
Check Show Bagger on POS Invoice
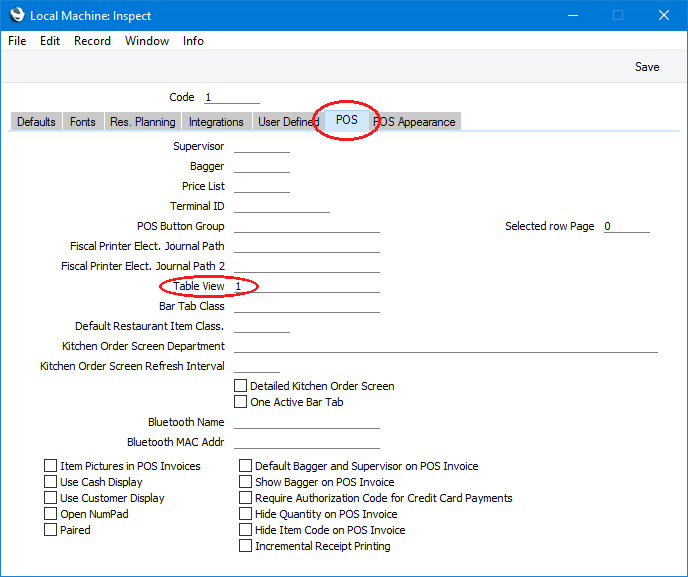(x=245, y=482)
